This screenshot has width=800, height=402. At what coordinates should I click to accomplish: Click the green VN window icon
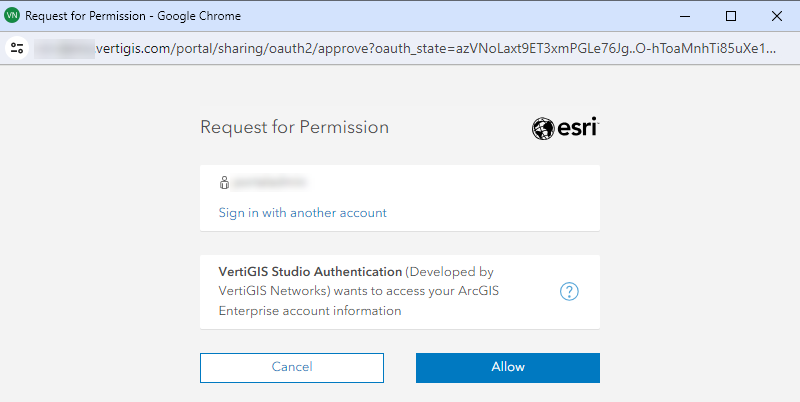point(12,16)
